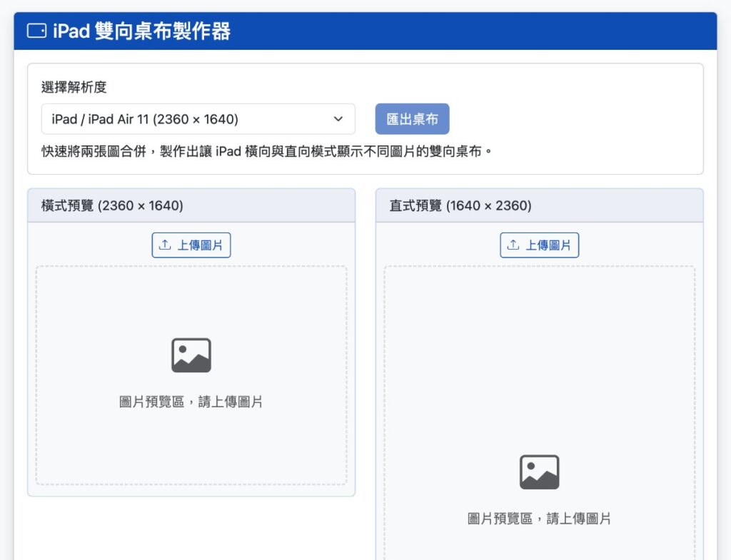Click the 選擇解析度 label
731x560 pixels.
point(74,87)
